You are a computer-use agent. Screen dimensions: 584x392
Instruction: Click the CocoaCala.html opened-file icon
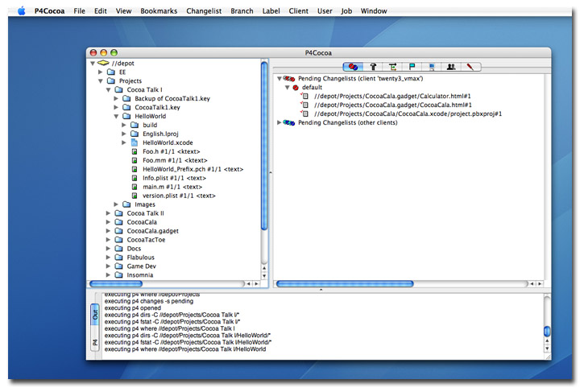(305, 105)
